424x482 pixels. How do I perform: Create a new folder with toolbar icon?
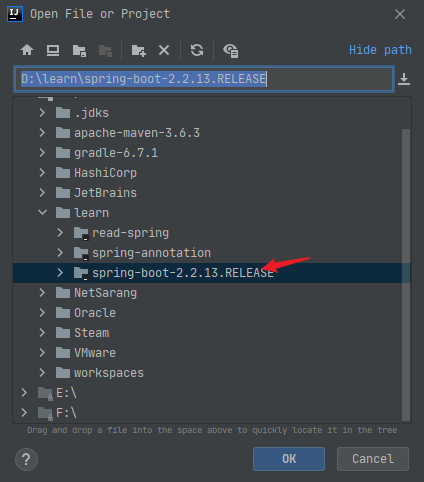tap(139, 50)
